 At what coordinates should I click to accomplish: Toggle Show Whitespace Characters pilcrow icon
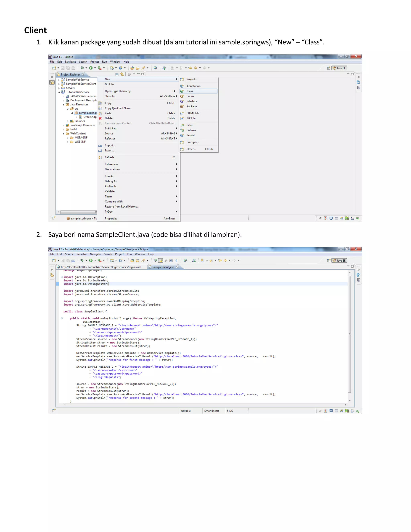176,260
